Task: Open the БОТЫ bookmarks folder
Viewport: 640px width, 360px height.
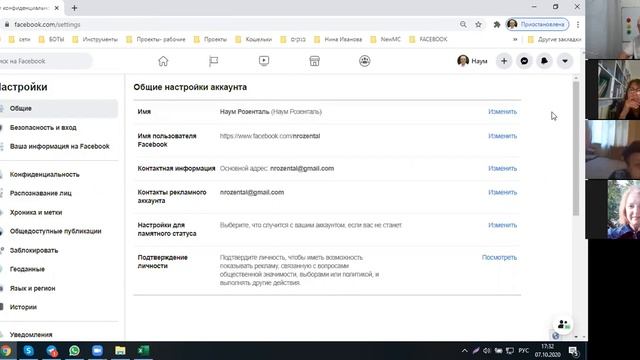Action: (51, 39)
